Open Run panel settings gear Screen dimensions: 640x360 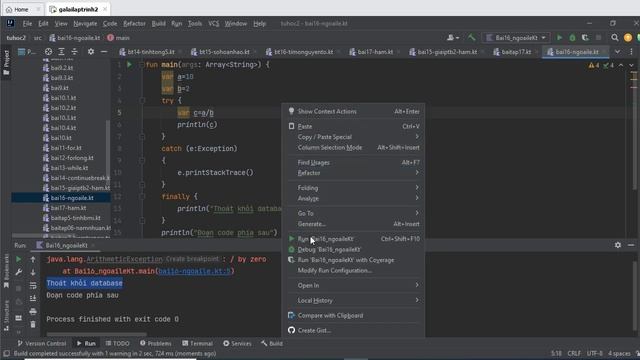(x=618, y=245)
